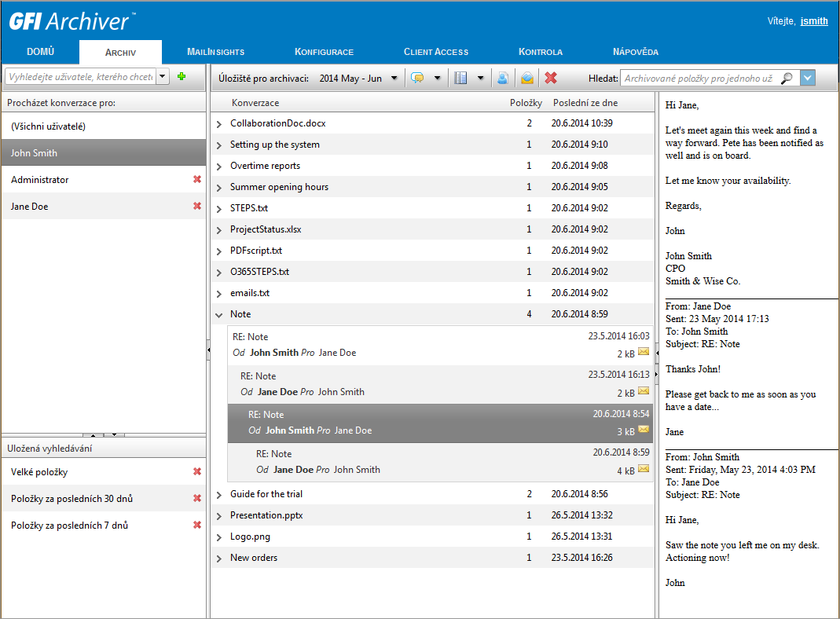The height and width of the screenshot is (619, 840).
Task: Go to the Domů tab
Action: tap(41, 52)
